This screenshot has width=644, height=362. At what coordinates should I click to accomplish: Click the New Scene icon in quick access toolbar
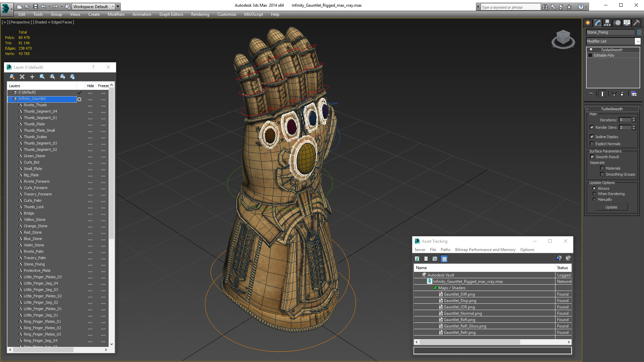[19, 6]
